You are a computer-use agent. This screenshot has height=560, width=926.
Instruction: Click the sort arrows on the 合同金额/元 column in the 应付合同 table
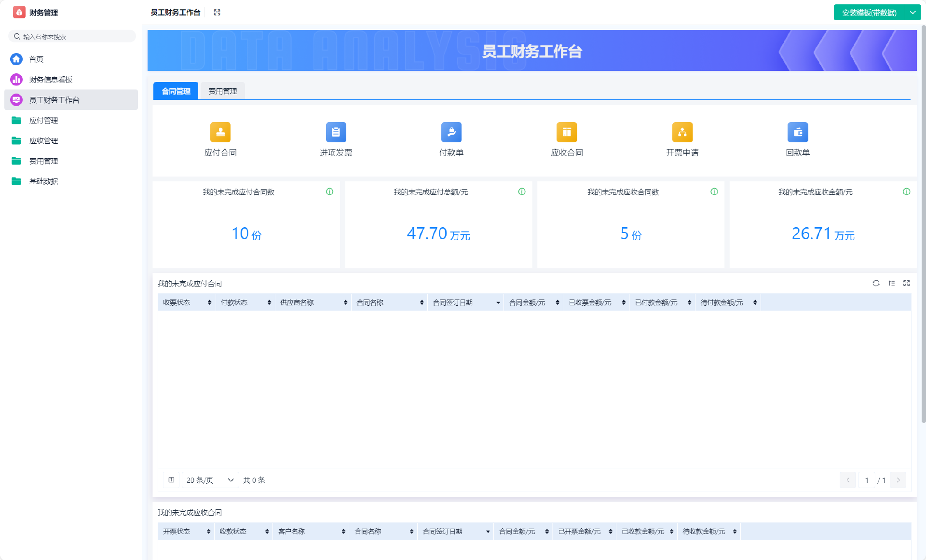point(558,302)
